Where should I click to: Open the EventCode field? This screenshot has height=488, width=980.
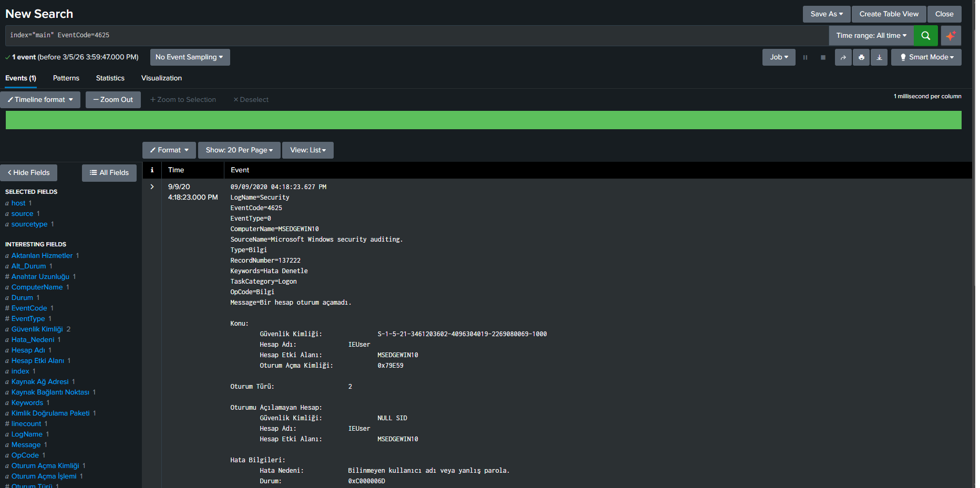pyautogui.click(x=29, y=308)
